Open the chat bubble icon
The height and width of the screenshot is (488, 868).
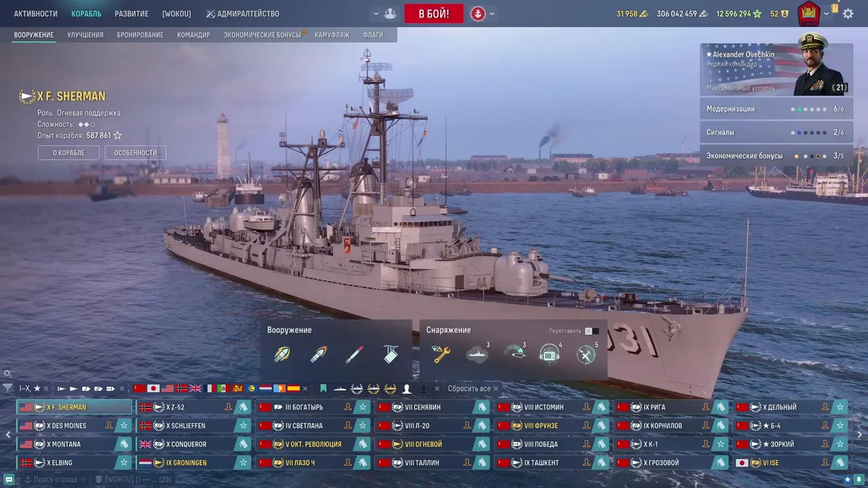(x=8, y=479)
